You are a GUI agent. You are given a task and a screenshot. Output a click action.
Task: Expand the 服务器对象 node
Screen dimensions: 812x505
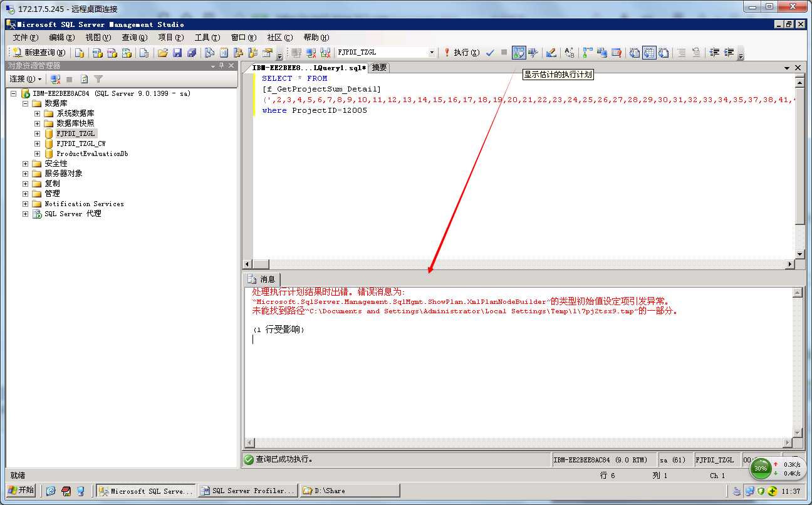click(x=26, y=174)
